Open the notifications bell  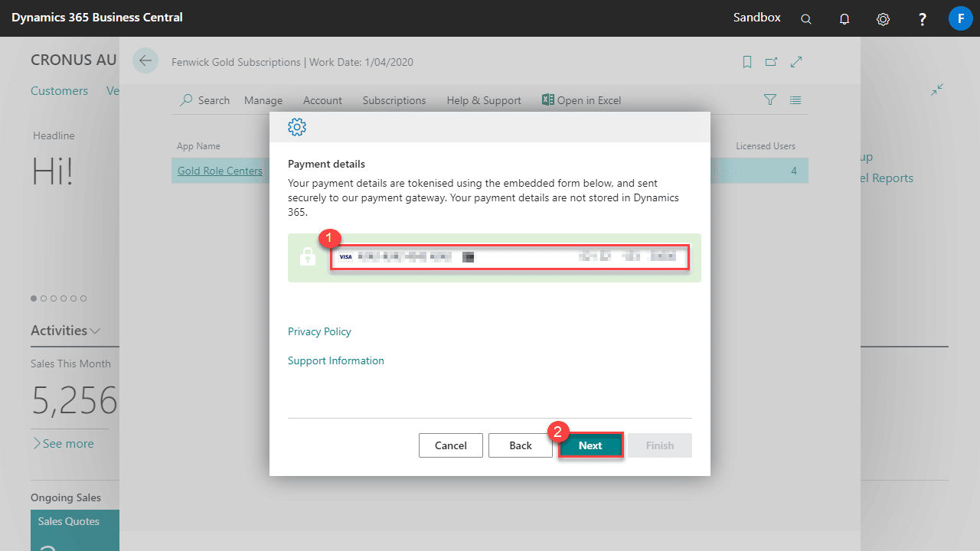click(844, 19)
